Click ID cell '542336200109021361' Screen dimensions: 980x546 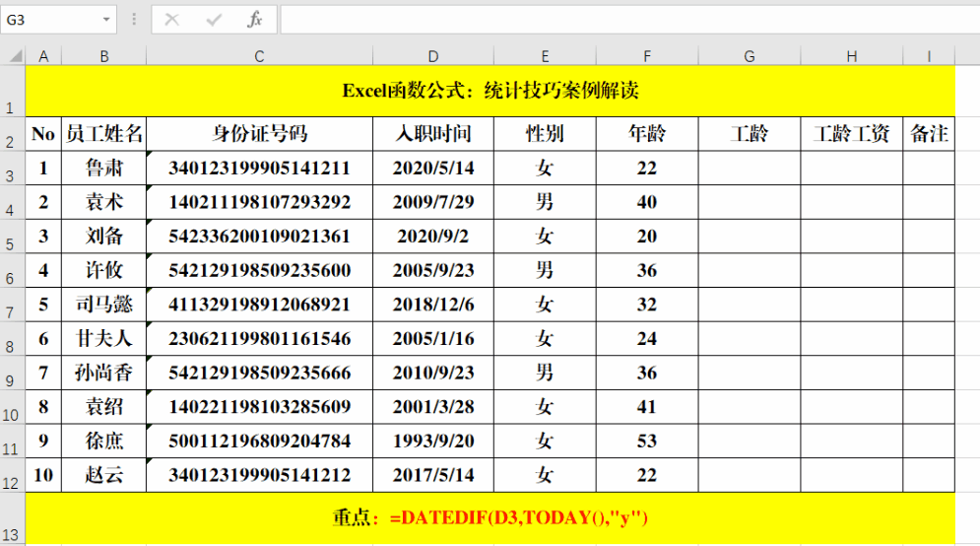pyautogui.click(x=259, y=237)
